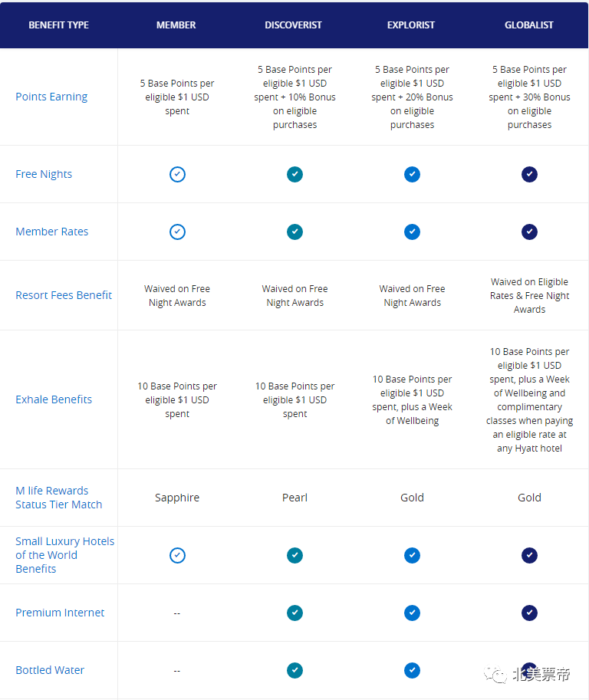
Task: Select the EXPLORIST column header
Action: coord(411,25)
